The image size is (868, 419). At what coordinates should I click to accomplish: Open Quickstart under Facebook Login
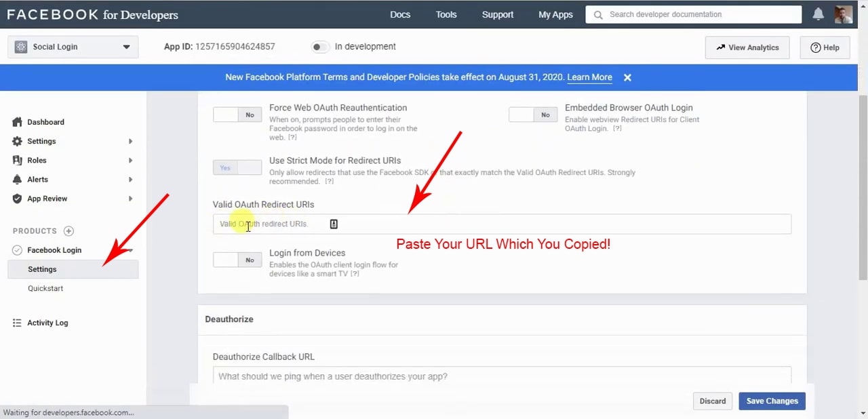coord(45,288)
